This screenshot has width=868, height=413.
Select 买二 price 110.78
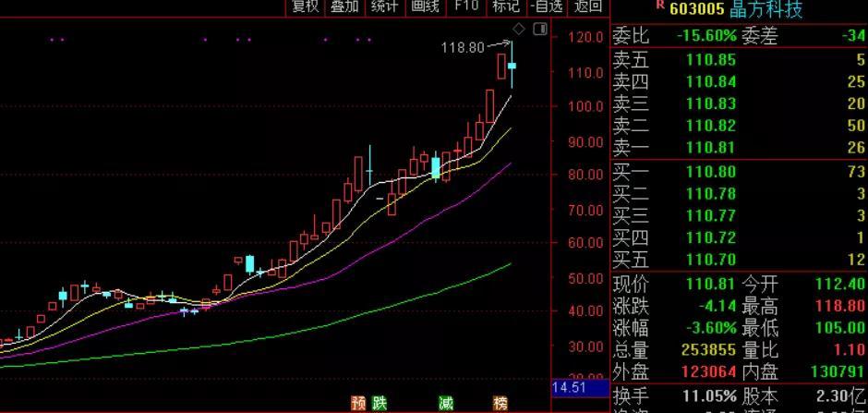pyautogui.click(x=711, y=194)
